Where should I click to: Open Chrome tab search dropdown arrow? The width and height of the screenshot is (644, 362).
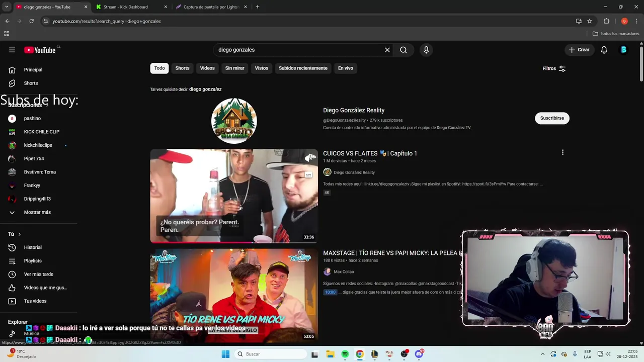coord(7,7)
